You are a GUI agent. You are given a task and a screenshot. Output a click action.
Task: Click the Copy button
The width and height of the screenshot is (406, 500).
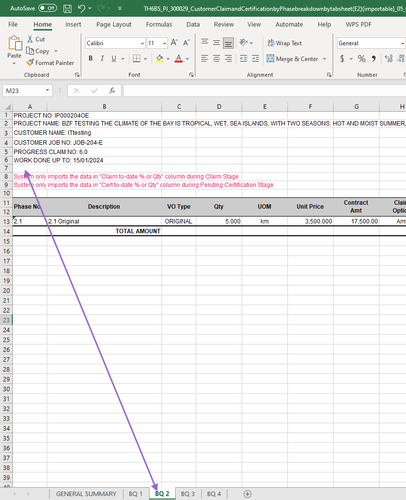pos(38,51)
